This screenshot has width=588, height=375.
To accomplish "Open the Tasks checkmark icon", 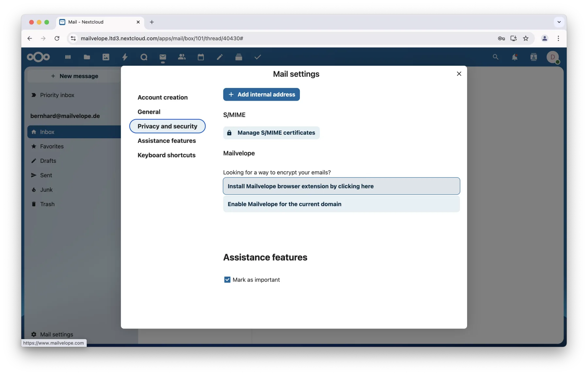I will pyautogui.click(x=257, y=57).
